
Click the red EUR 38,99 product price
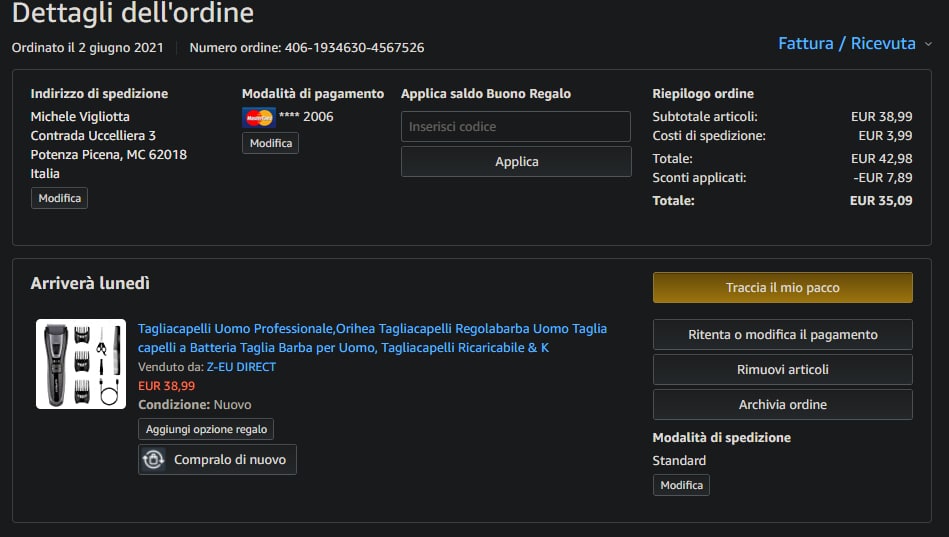tap(166, 385)
